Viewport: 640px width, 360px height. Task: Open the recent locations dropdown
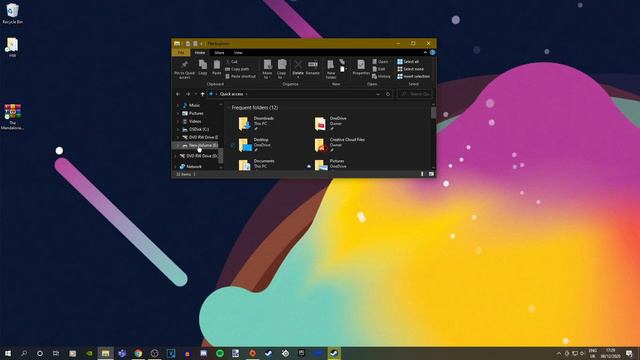click(x=196, y=94)
